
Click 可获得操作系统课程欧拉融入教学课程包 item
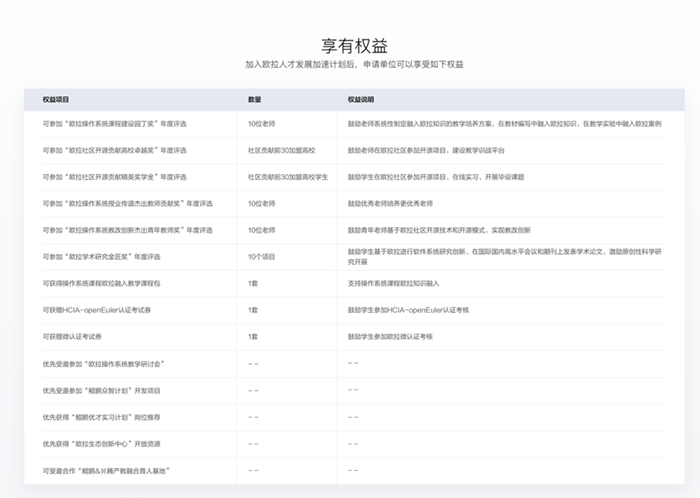[x=108, y=284]
